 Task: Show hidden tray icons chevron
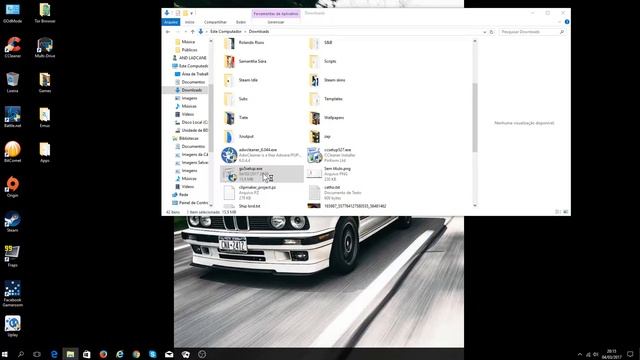tap(580, 354)
